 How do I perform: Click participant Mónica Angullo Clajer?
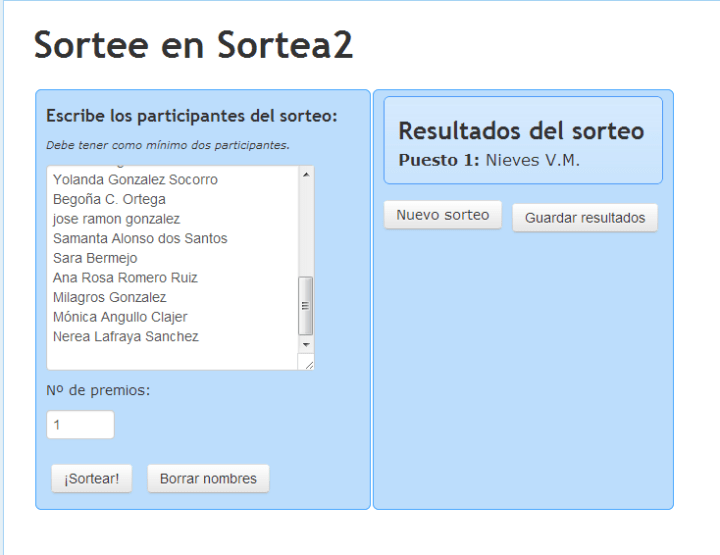[x=120, y=317]
